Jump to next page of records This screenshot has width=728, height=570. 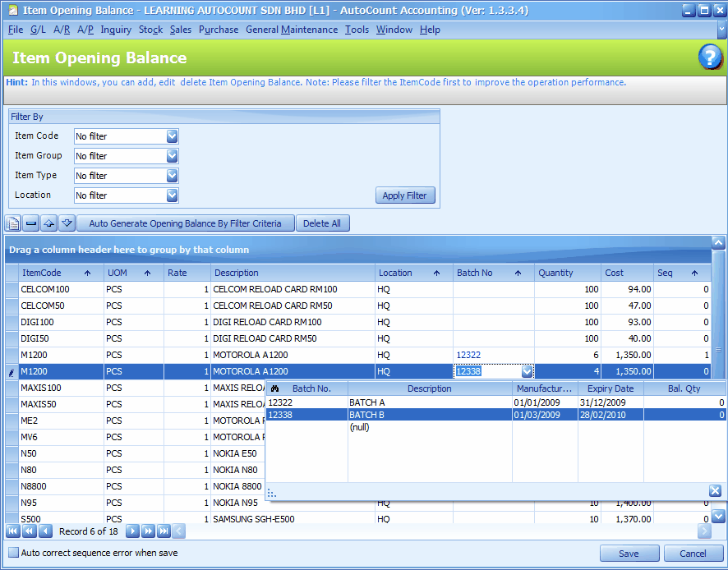pyautogui.click(x=148, y=531)
